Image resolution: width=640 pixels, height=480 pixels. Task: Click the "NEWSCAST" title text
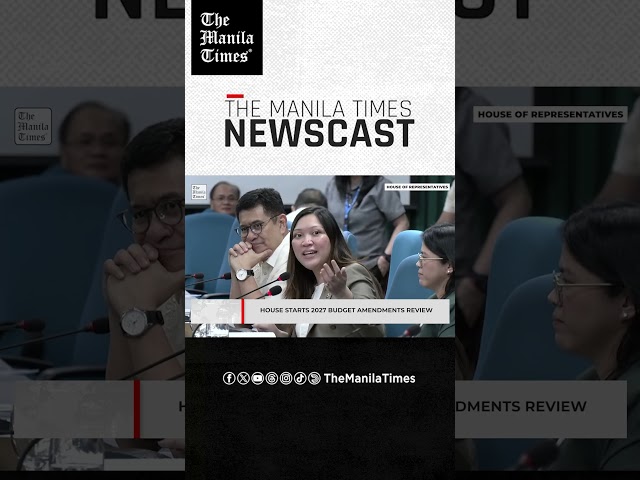[x=320, y=133]
